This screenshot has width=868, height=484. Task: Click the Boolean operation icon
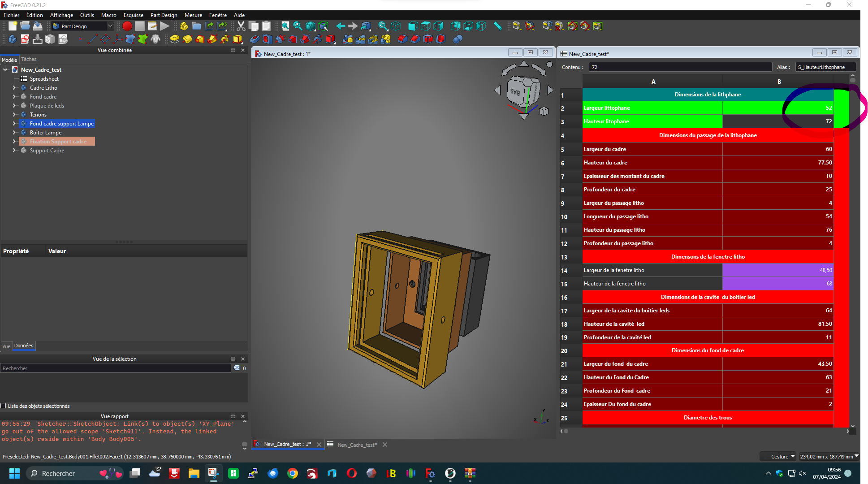click(457, 39)
